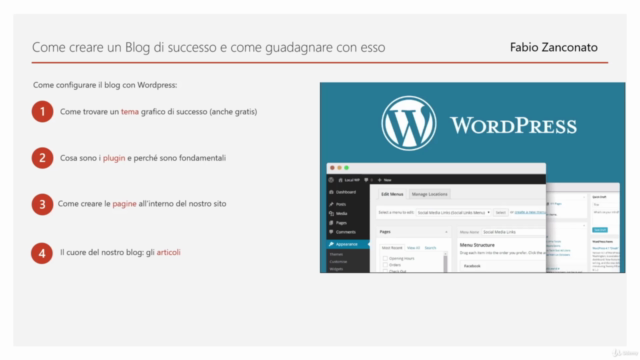Click the red word 'pagine' in point three
This screenshot has height=360, width=640.
point(124,204)
